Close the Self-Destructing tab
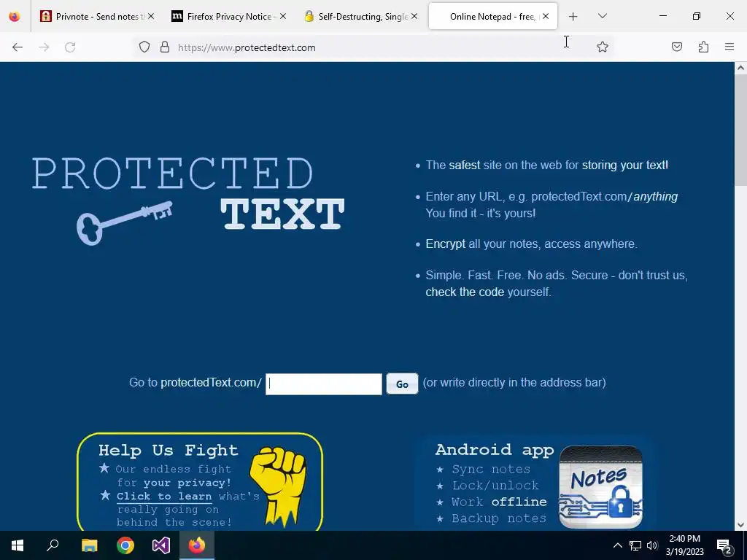The image size is (747, 560). [x=414, y=16]
